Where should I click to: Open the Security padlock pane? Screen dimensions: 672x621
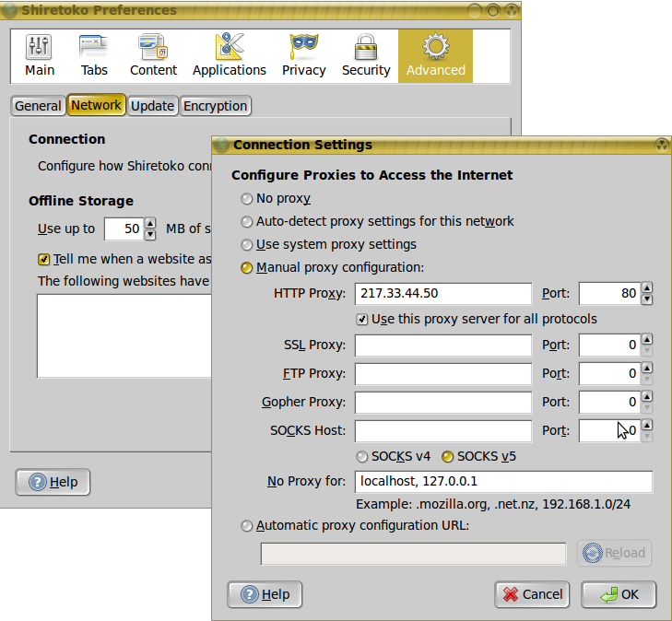[x=366, y=55]
